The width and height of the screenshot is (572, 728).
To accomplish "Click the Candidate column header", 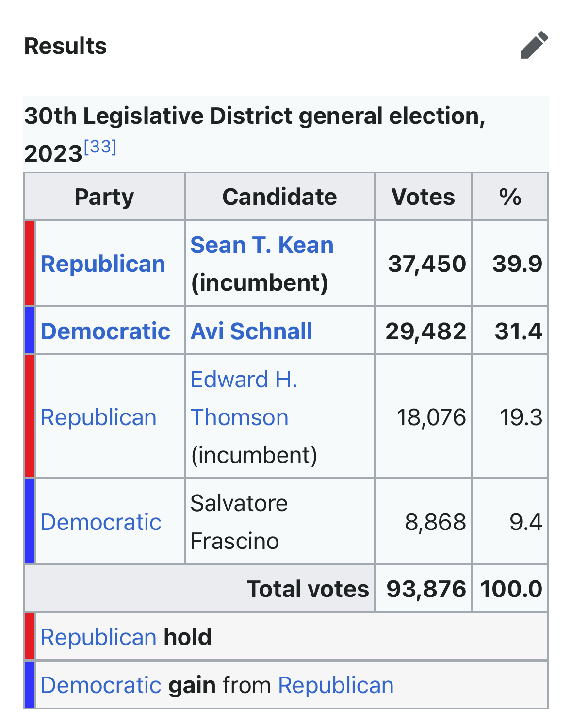I will click(x=279, y=197).
